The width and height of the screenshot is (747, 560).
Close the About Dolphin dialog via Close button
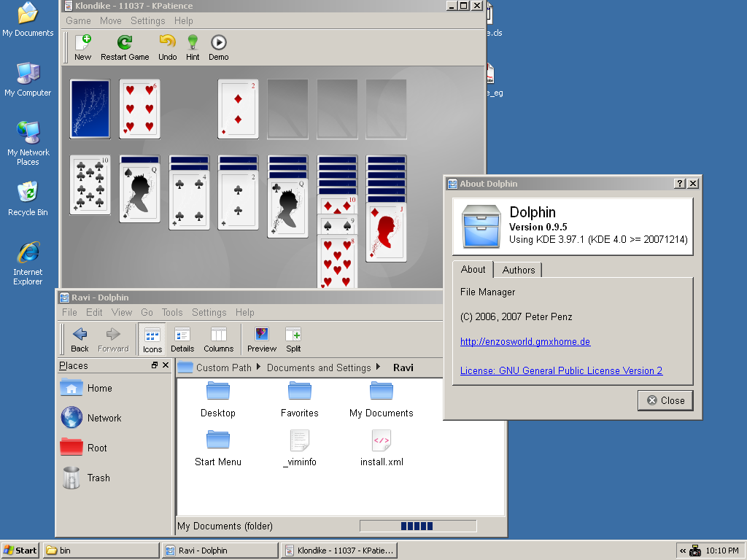pos(665,400)
